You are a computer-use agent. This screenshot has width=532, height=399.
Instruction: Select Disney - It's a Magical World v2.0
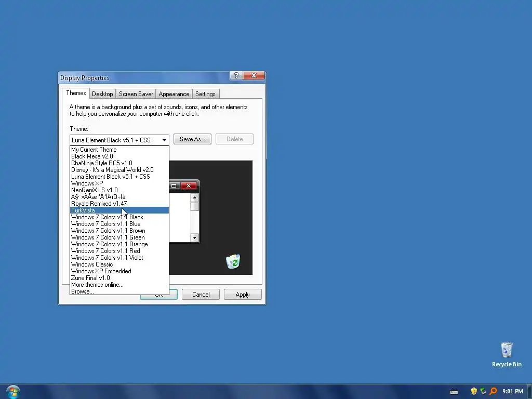coord(119,170)
